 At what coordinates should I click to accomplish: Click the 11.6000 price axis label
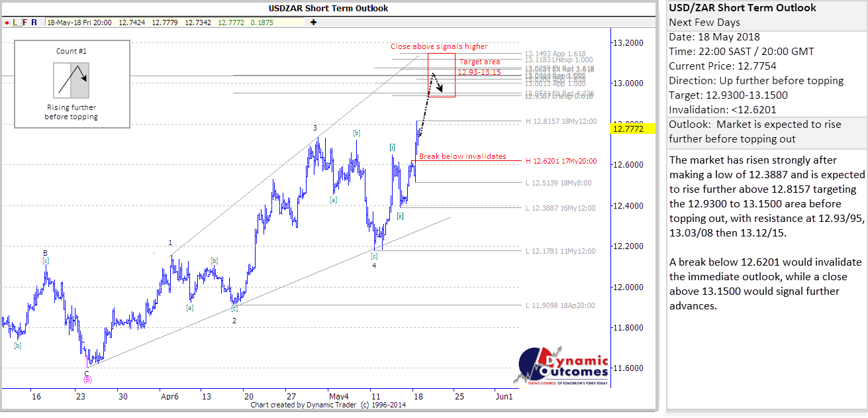click(629, 368)
